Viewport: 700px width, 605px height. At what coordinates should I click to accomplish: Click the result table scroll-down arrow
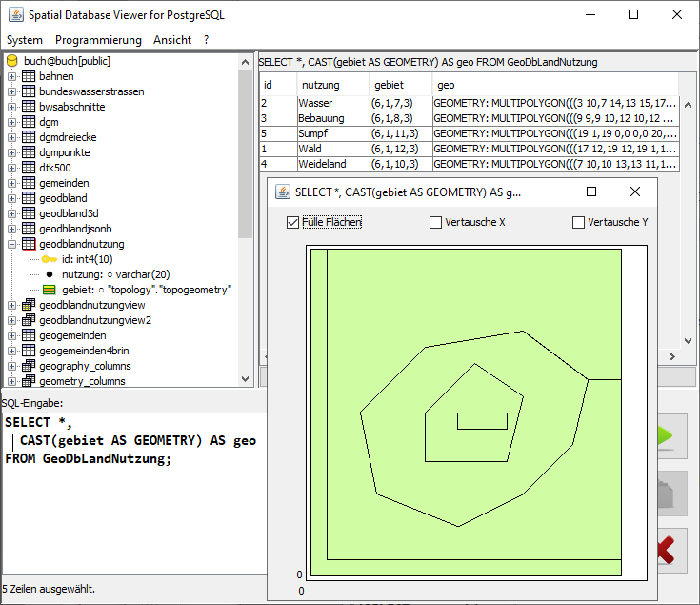click(688, 341)
